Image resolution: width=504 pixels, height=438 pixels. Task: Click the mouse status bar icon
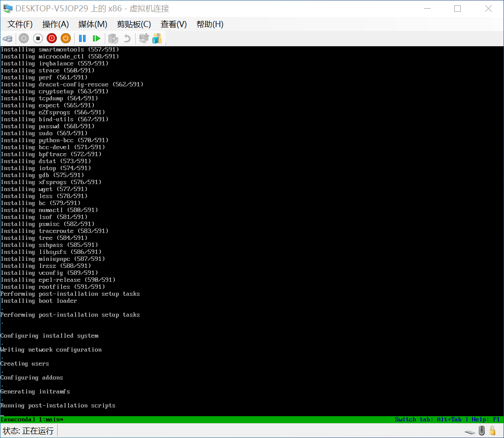481,431
